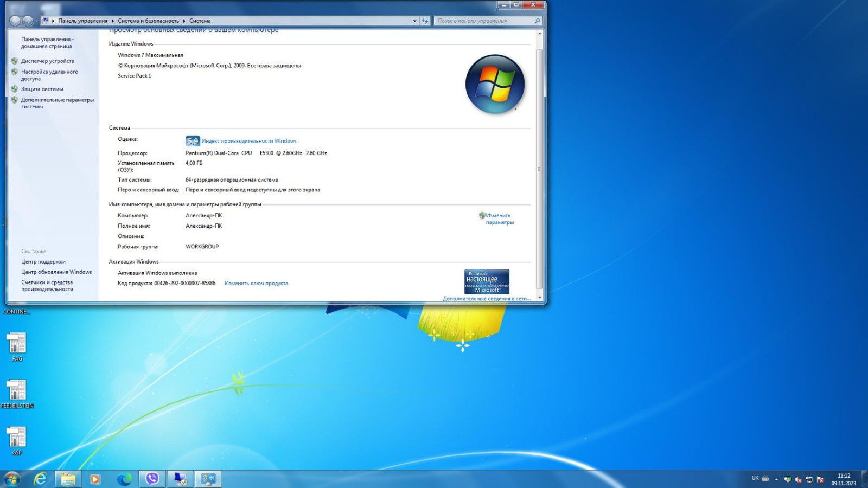Click the search magnifier icon

click(x=537, y=21)
